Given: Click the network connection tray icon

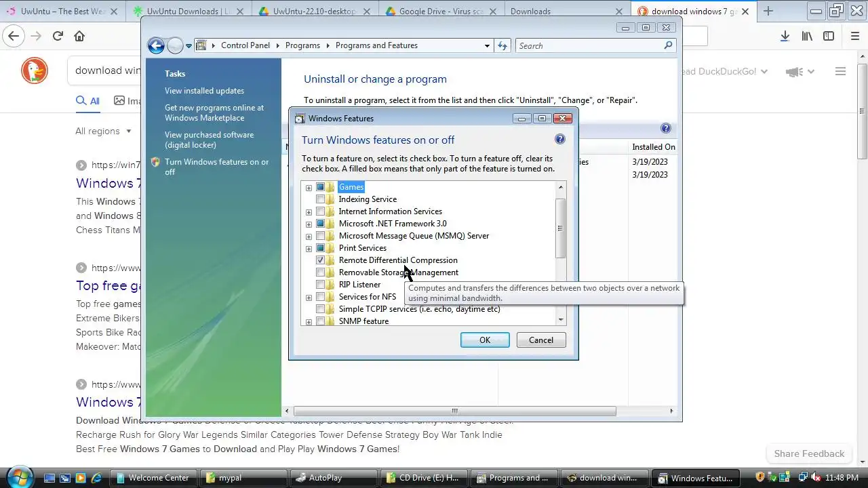Looking at the screenshot, I should [x=802, y=477].
